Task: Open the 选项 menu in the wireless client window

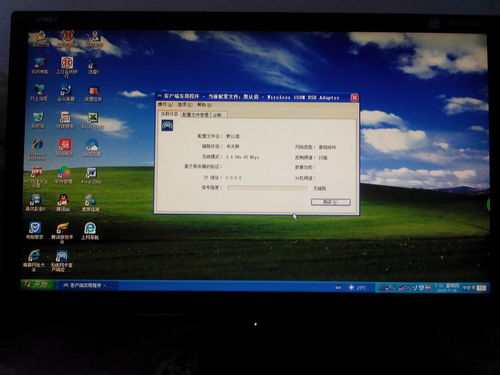Action: click(185, 105)
